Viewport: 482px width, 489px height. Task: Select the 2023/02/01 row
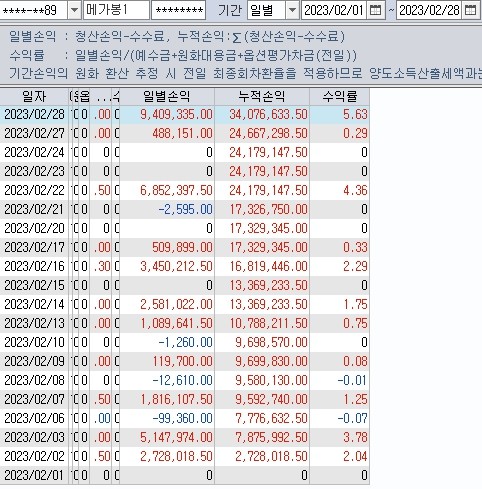tap(184, 475)
